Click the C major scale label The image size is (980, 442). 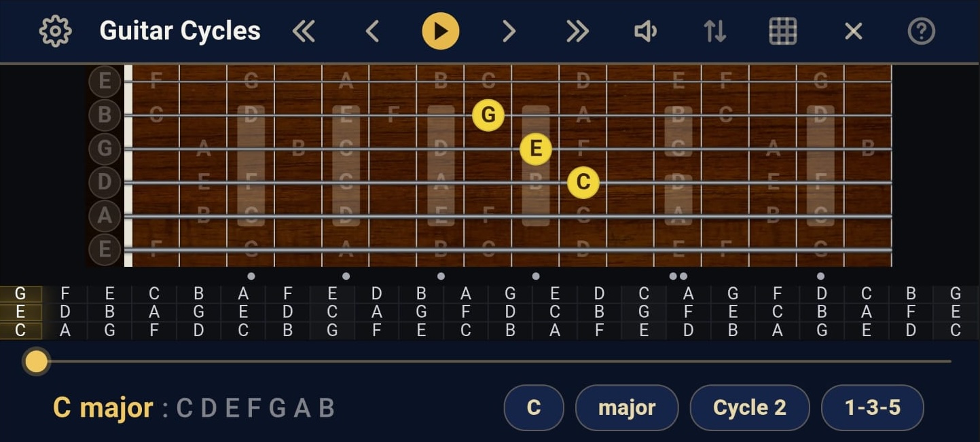pos(103,407)
